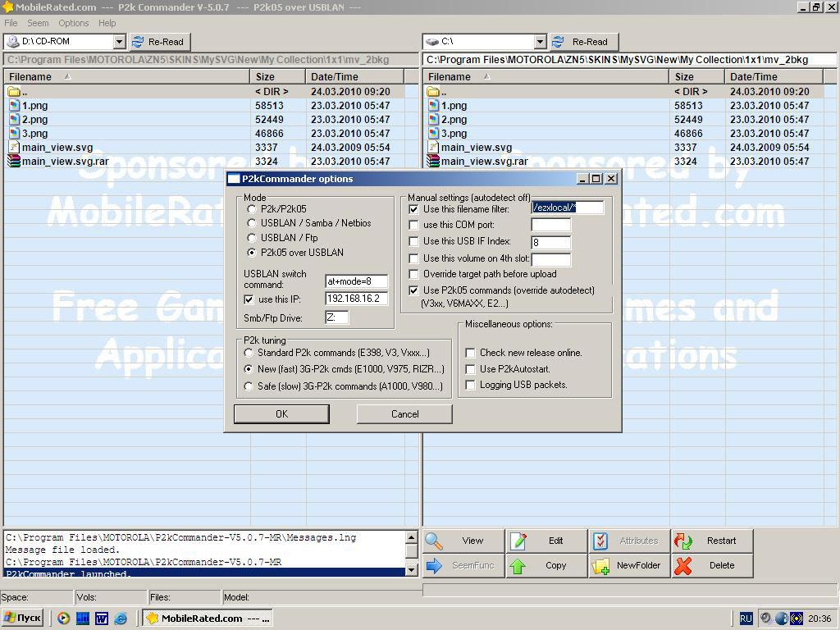This screenshot has height=630, width=840.
Task: Select Standard P2k commands option
Action: [x=249, y=353]
